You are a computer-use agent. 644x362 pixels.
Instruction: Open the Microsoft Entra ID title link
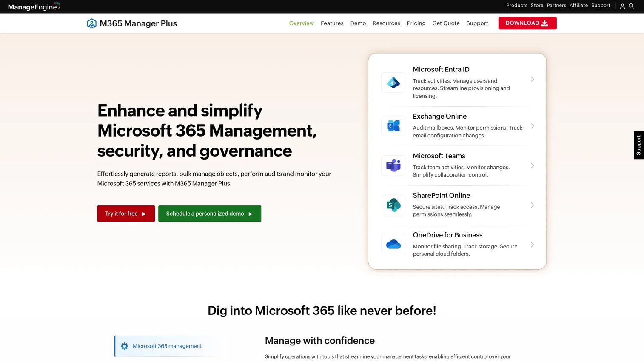pos(441,69)
